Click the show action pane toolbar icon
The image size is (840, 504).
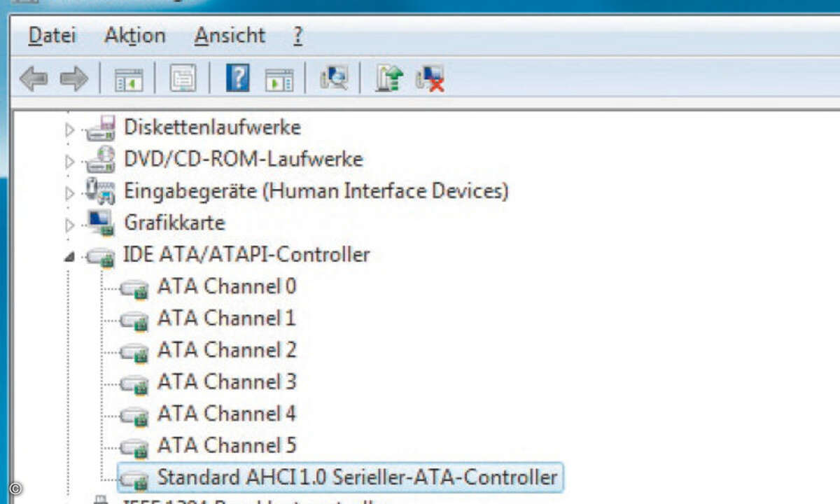[x=281, y=78]
